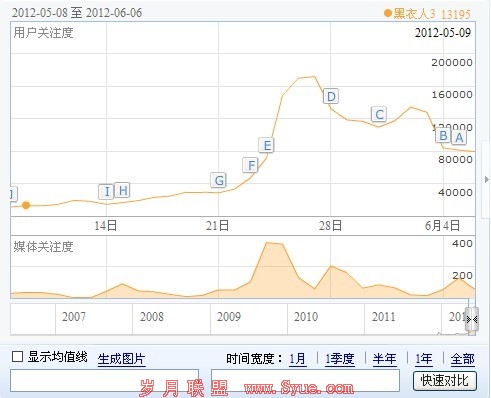This screenshot has height=398, width=491.
Task: Click the 媒体关注度 chart label
Action: [43, 247]
